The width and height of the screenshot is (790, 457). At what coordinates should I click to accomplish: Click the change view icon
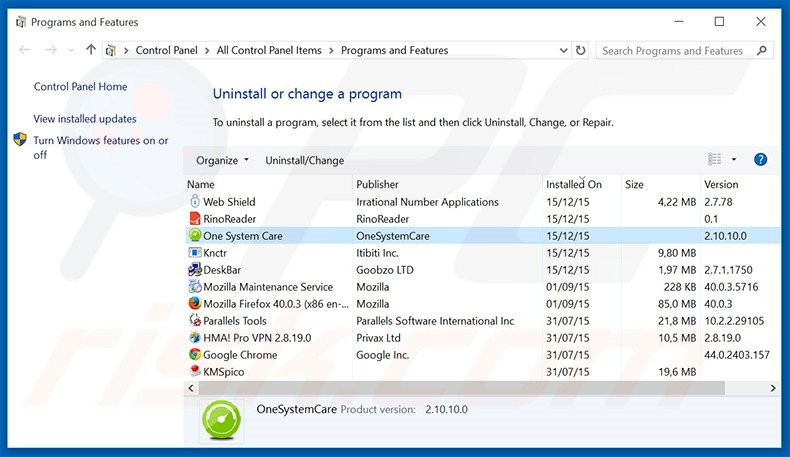[714, 160]
